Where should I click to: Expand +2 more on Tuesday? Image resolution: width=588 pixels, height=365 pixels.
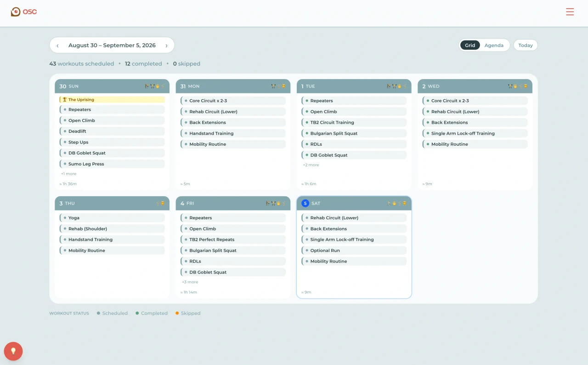tap(311, 165)
